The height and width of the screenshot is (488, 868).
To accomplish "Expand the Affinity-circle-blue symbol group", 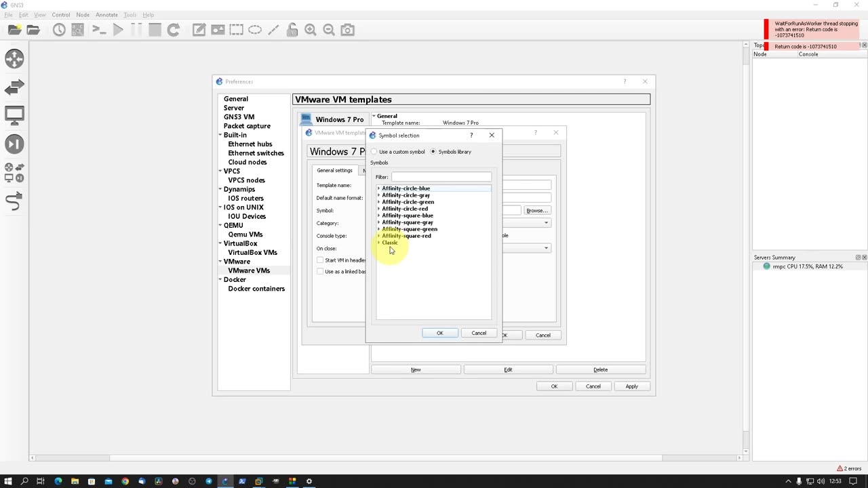I will pos(379,188).
